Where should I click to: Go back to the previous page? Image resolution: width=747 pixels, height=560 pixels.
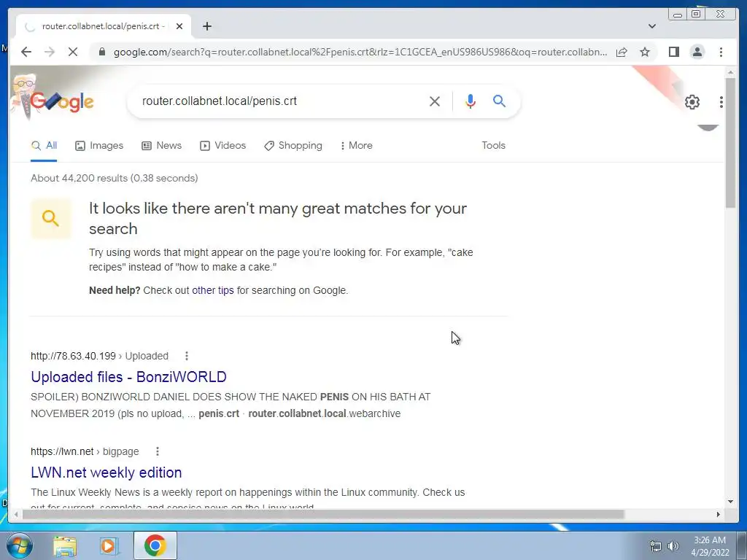pos(26,52)
